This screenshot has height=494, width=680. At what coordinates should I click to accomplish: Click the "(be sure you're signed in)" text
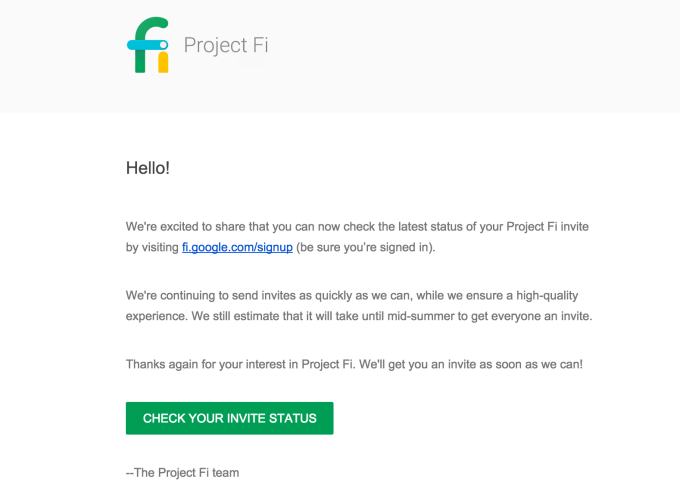(366, 247)
